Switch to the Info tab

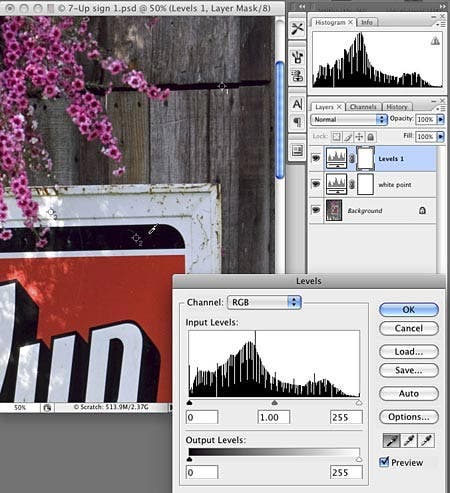367,22
